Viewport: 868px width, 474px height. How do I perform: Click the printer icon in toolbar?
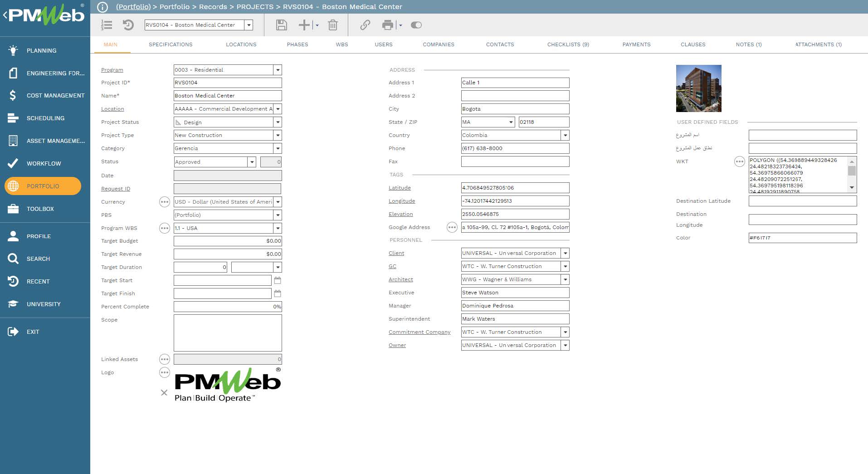click(387, 25)
